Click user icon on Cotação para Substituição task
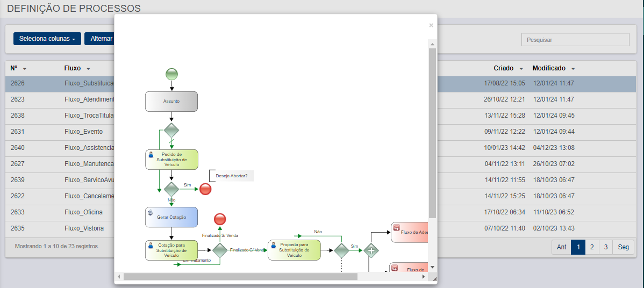Screen dimensions: 644x288 tap(151, 246)
